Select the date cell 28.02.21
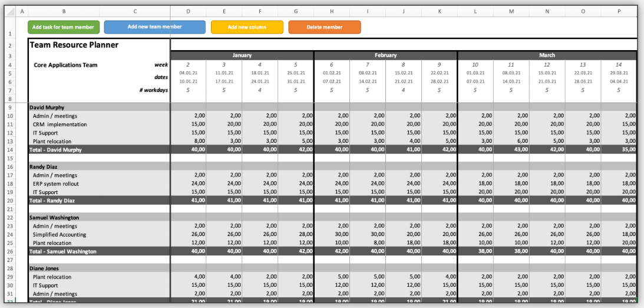 pos(439,81)
